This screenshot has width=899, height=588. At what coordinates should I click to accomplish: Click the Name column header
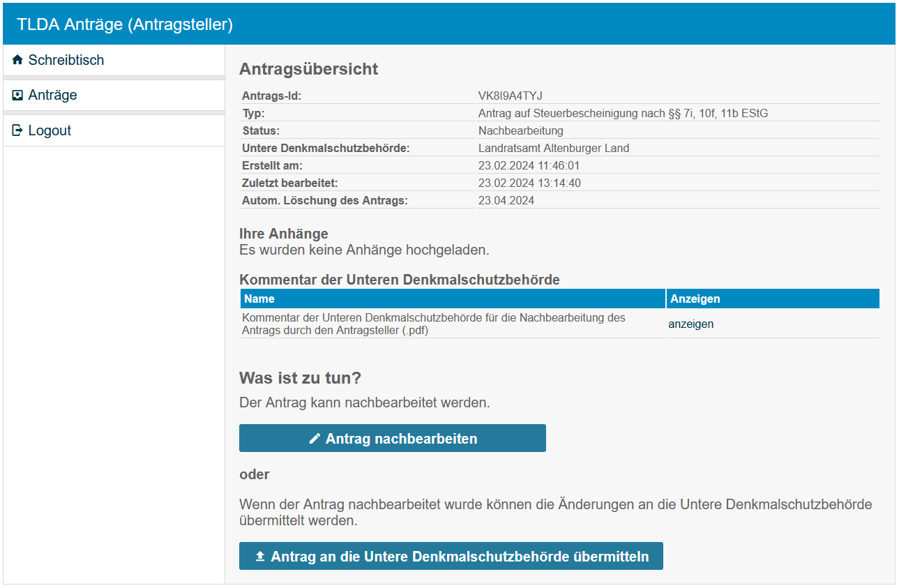coord(259,299)
